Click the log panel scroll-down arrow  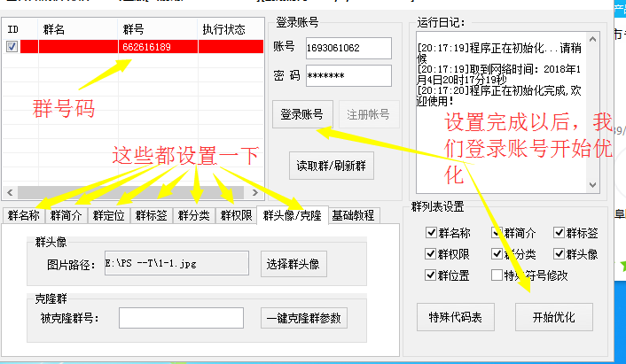click(x=592, y=185)
